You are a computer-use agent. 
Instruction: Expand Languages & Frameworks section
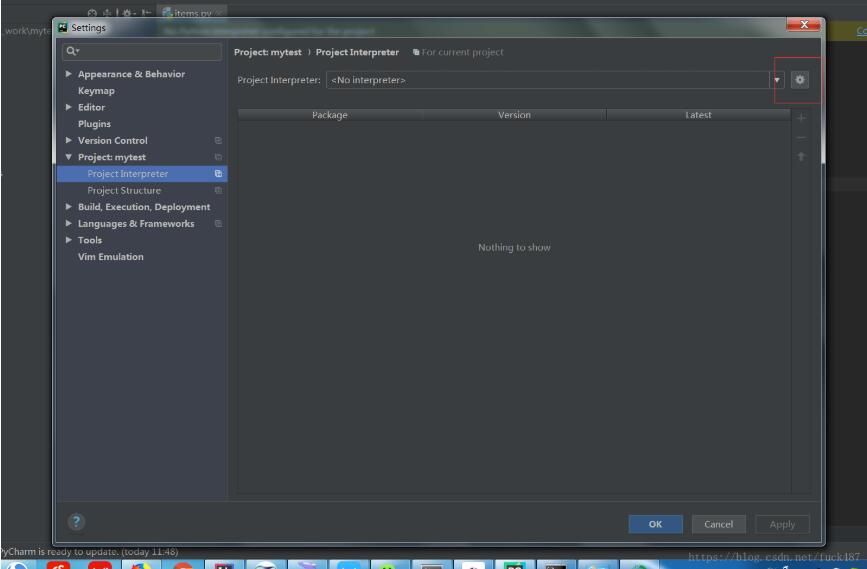coord(69,223)
